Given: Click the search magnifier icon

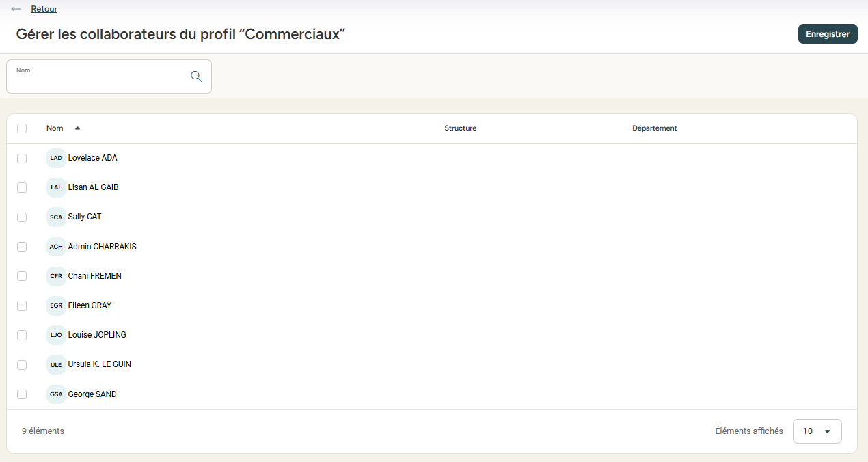Looking at the screenshot, I should [196, 77].
